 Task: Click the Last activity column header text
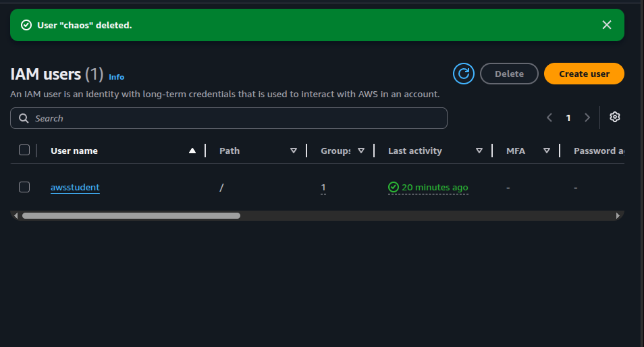point(415,151)
